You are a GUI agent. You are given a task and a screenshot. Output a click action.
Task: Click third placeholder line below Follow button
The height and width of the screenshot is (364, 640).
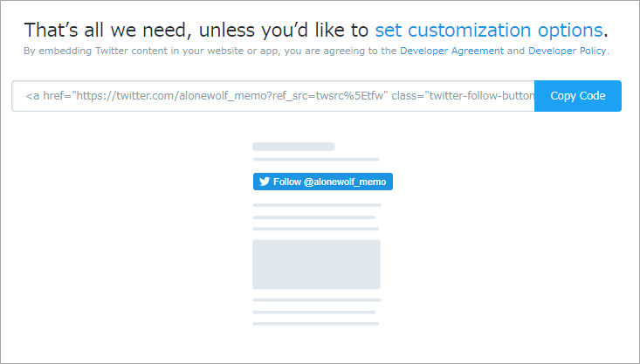[316, 229]
